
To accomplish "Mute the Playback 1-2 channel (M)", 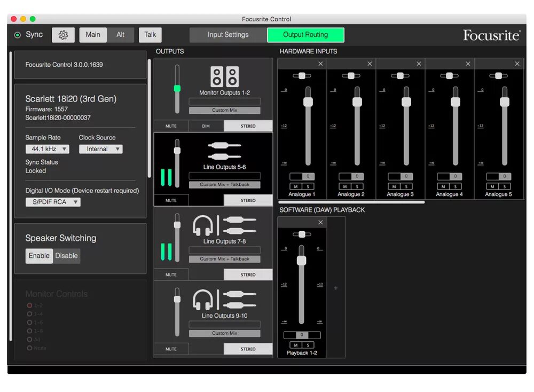I will point(296,345).
